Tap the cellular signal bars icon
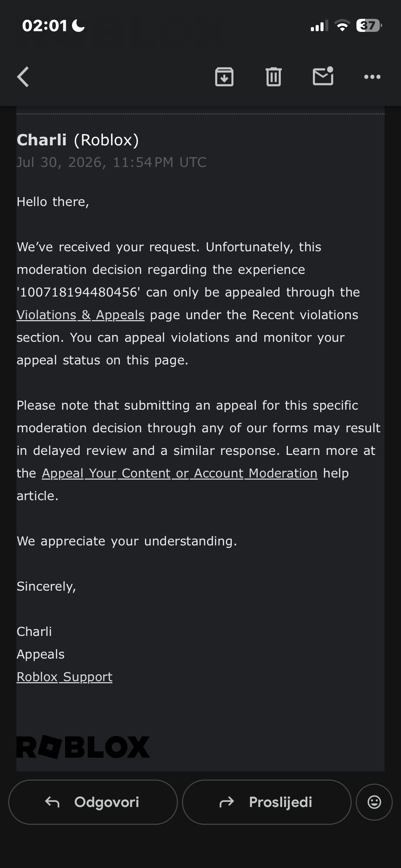Screen dimensions: 401x868 pyautogui.click(x=319, y=26)
